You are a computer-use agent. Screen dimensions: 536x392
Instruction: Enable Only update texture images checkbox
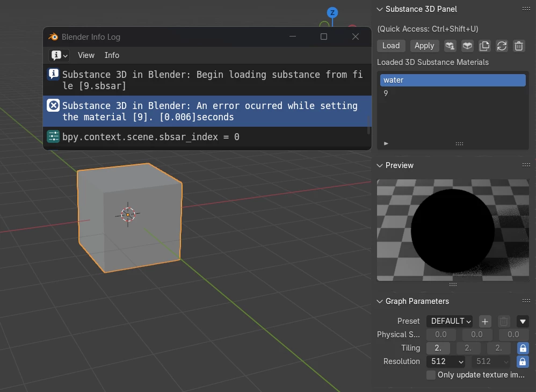click(x=431, y=375)
